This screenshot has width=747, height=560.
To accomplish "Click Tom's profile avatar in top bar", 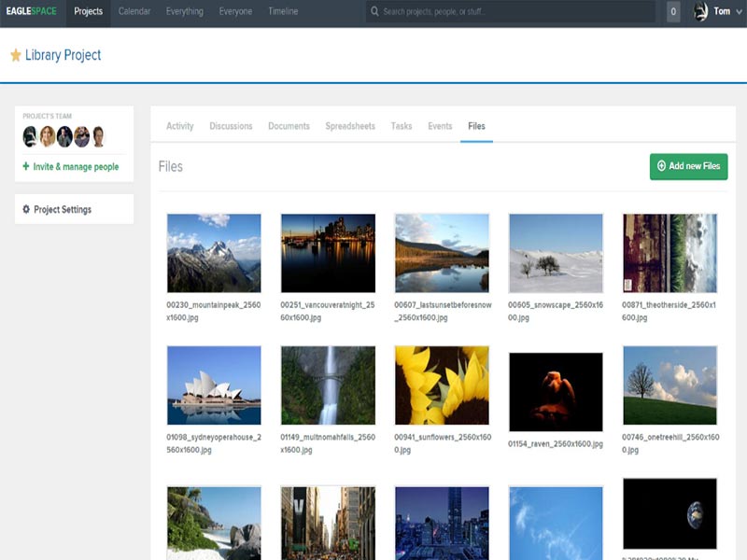I will point(701,12).
